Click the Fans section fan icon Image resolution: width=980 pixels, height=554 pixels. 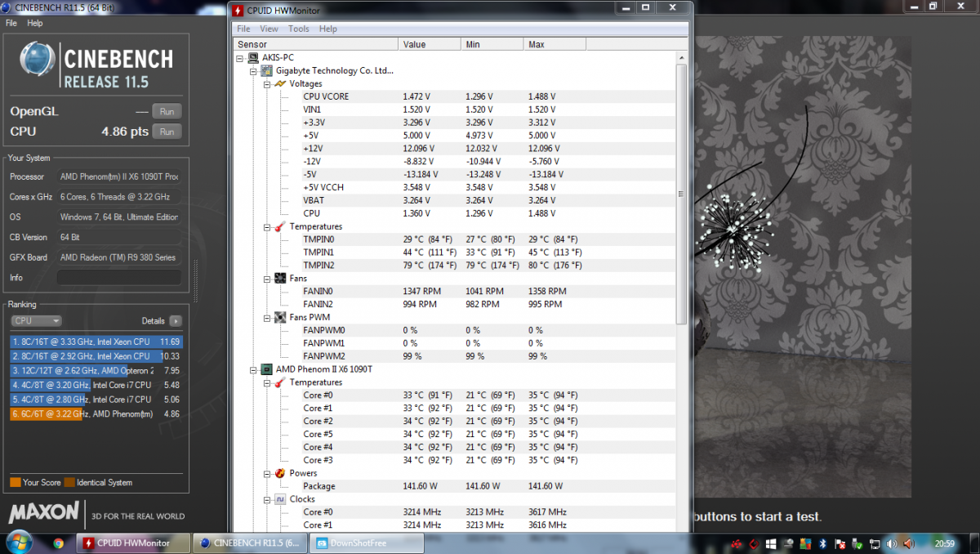click(281, 279)
